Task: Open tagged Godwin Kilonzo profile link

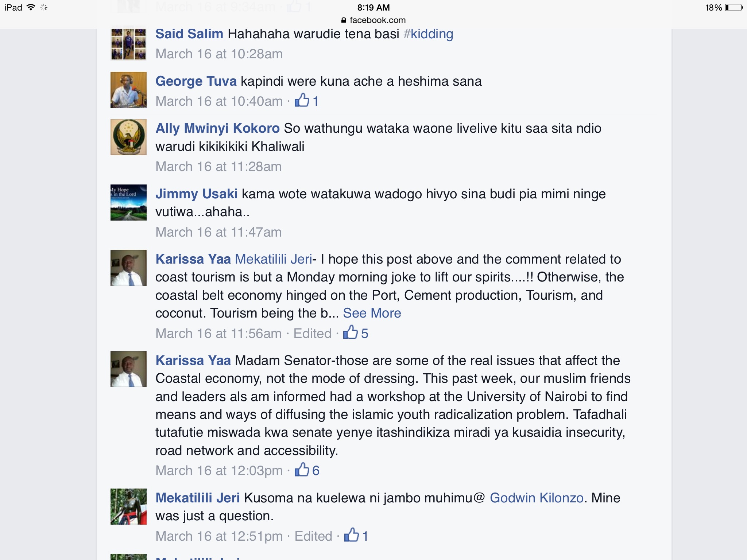Action: 537,498
